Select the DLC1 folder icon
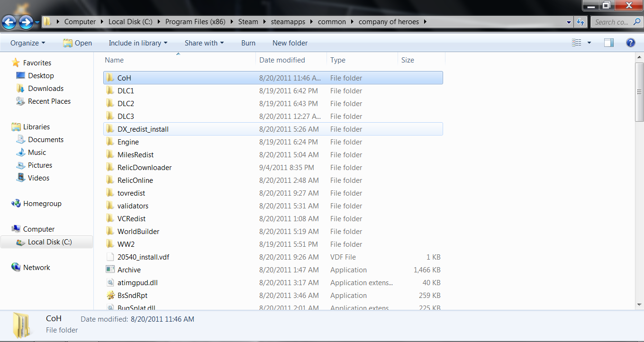Screen dimensions: 644x342 click(x=110, y=90)
